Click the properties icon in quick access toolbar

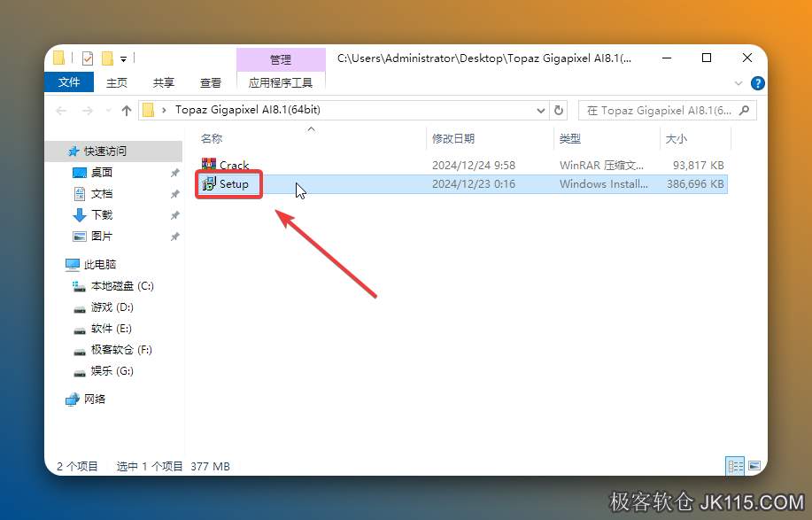(88, 58)
